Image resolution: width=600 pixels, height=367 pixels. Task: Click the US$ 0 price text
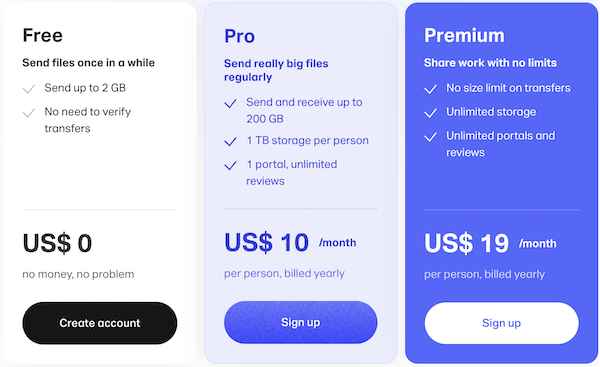point(57,243)
